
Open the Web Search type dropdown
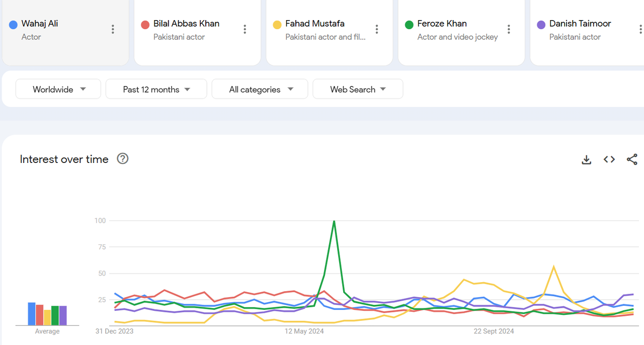[357, 89]
